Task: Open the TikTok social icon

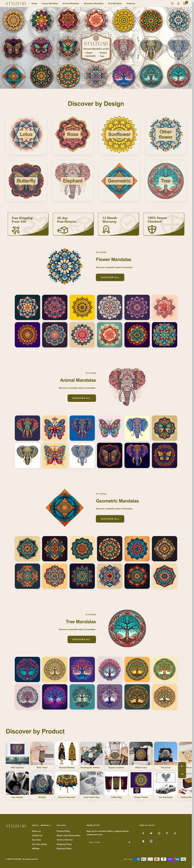Action: point(175,833)
